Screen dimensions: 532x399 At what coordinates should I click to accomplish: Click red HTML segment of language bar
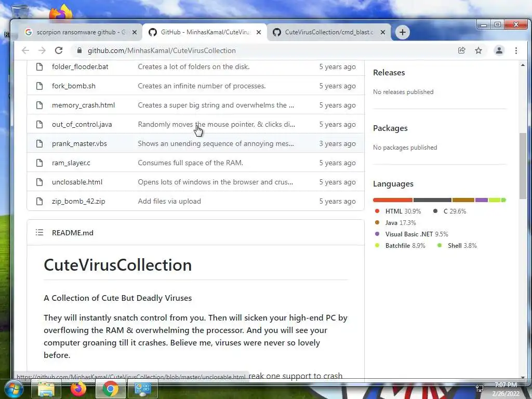[393, 200]
